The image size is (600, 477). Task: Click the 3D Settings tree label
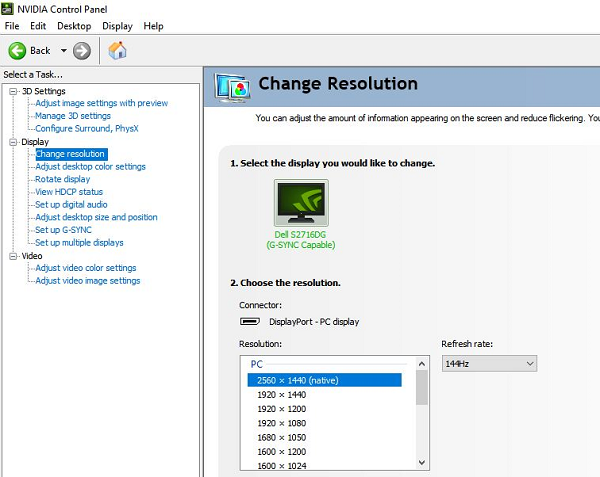44,91
